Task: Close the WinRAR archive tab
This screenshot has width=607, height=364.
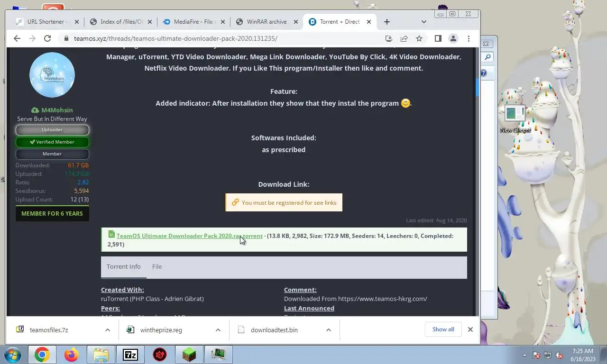Action: click(x=296, y=22)
